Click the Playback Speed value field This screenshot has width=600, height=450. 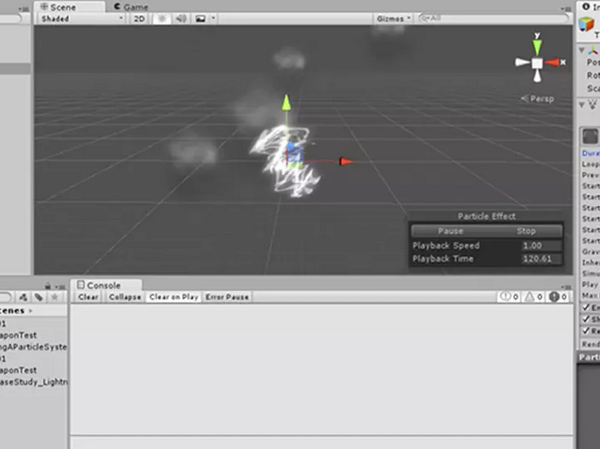pyautogui.click(x=541, y=246)
